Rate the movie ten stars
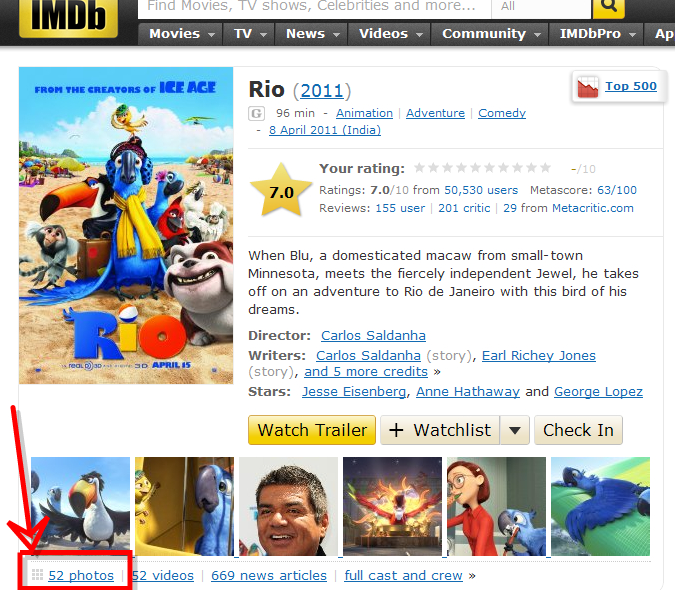 click(x=545, y=168)
